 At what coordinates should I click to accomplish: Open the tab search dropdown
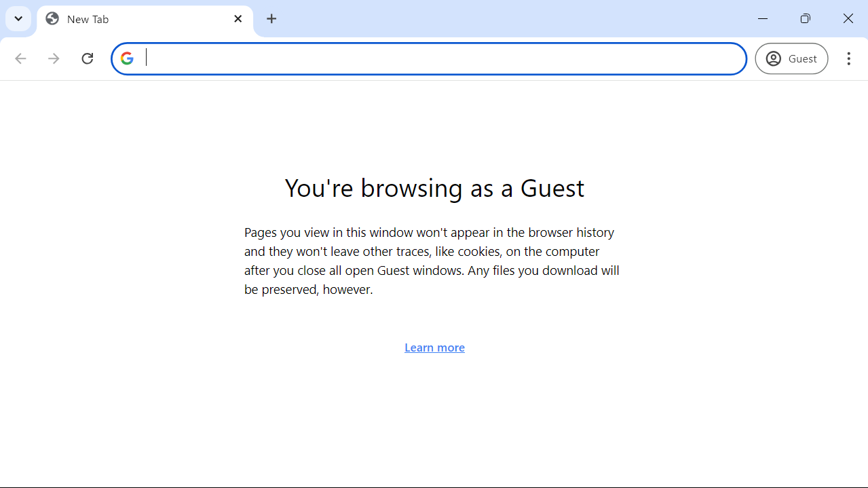(x=18, y=18)
